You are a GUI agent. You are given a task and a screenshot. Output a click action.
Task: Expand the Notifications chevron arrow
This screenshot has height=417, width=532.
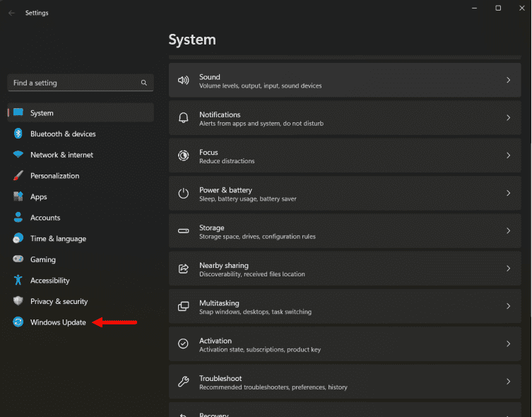pyautogui.click(x=508, y=118)
